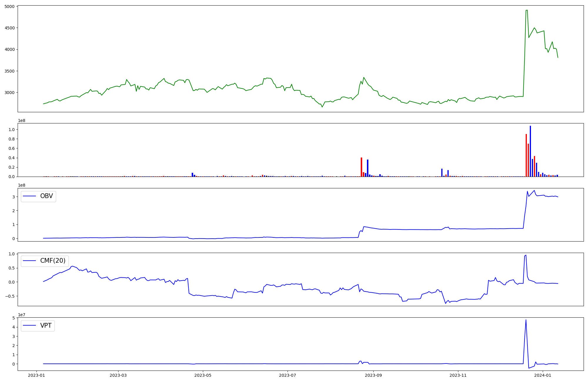
Task: Click the 3500 price axis label
Action: [9, 71]
